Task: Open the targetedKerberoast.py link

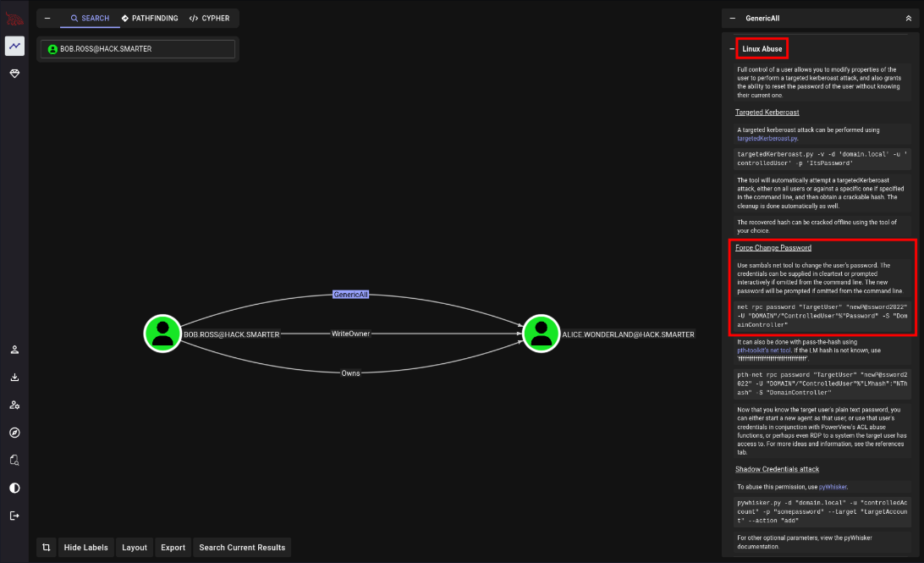Action: [766, 137]
